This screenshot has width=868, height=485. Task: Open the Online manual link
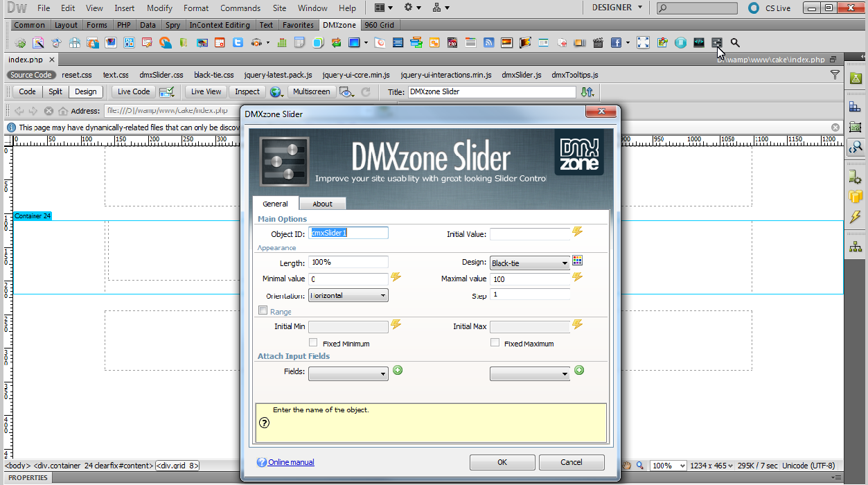(291, 462)
